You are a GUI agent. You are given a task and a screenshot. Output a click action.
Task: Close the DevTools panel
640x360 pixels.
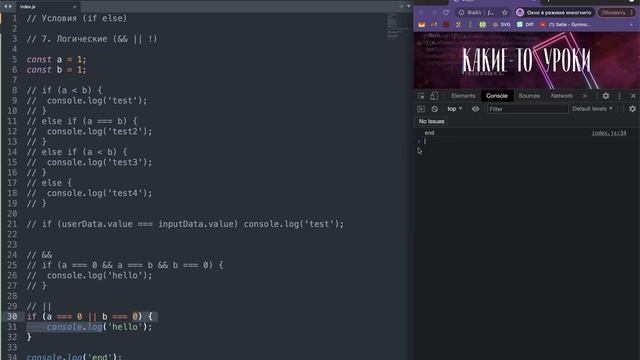[x=633, y=96]
